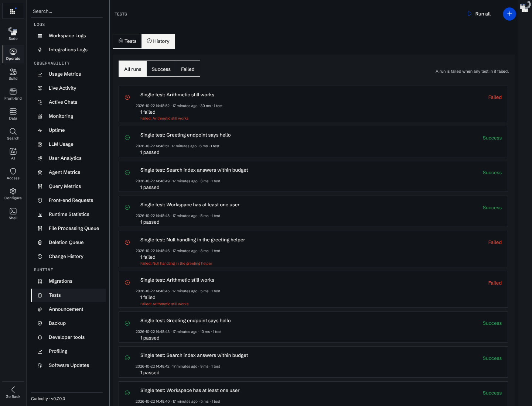The image size is (532, 406).
Task: Switch to the Tests tab
Action: 127,41
